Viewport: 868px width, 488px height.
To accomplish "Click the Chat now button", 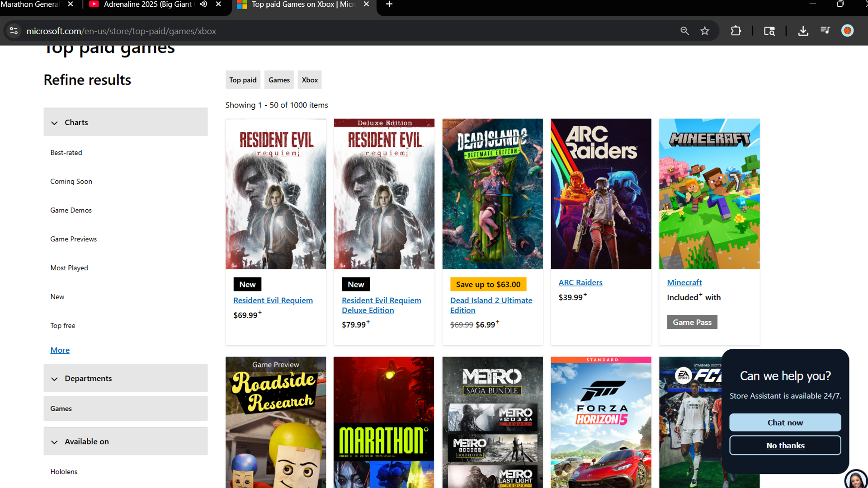I will pos(785,422).
